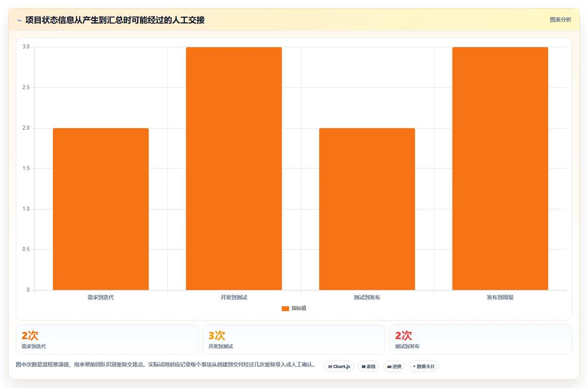Click the y-axis value 0.5
The width and height of the screenshot is (588, 388).
pos(26,249)
